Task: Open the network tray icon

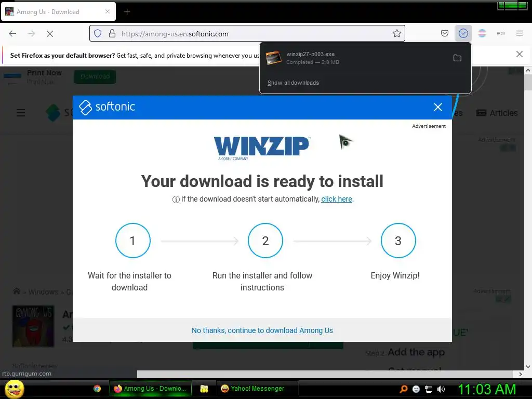Action: [429, 390]
